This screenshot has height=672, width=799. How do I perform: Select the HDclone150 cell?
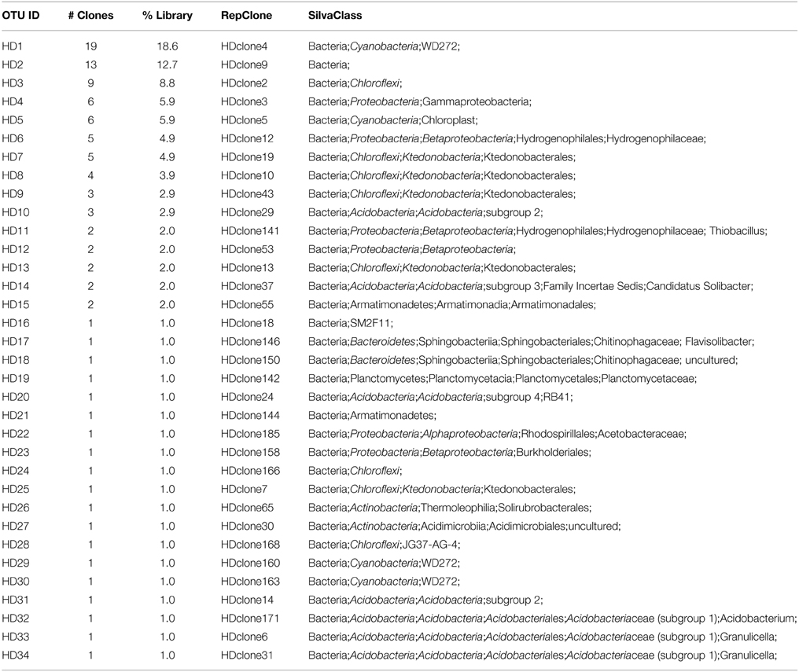point(250,360)
